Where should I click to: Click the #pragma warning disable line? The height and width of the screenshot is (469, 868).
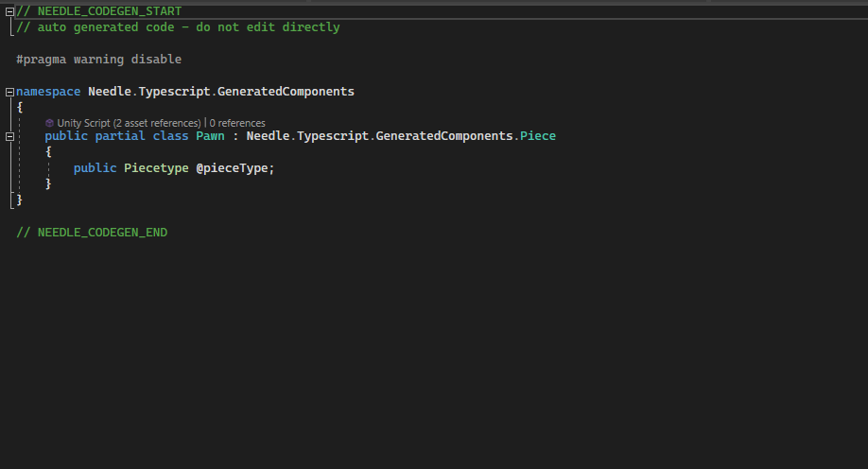click(x=98, y=60)
